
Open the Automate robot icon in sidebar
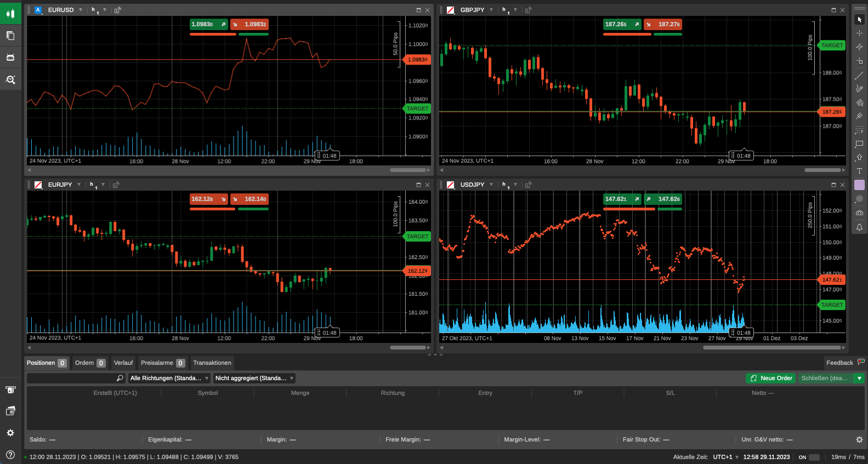[x=10, y=58]
